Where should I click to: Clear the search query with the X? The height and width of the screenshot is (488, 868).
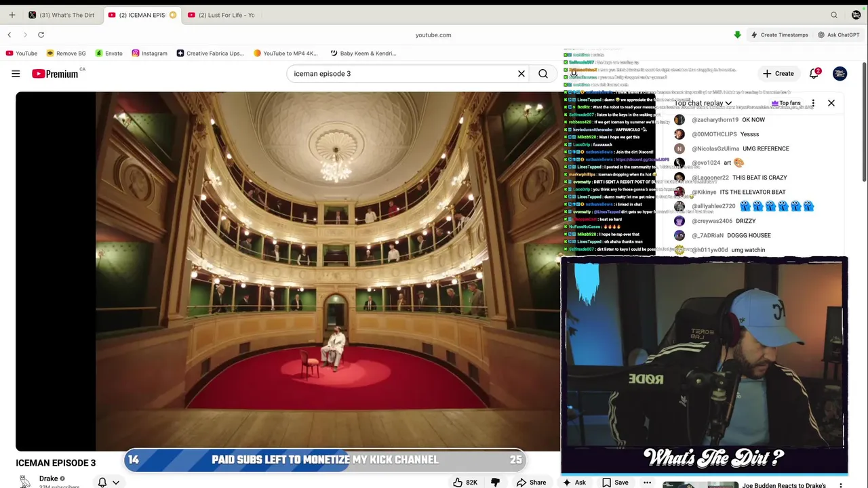521,73
